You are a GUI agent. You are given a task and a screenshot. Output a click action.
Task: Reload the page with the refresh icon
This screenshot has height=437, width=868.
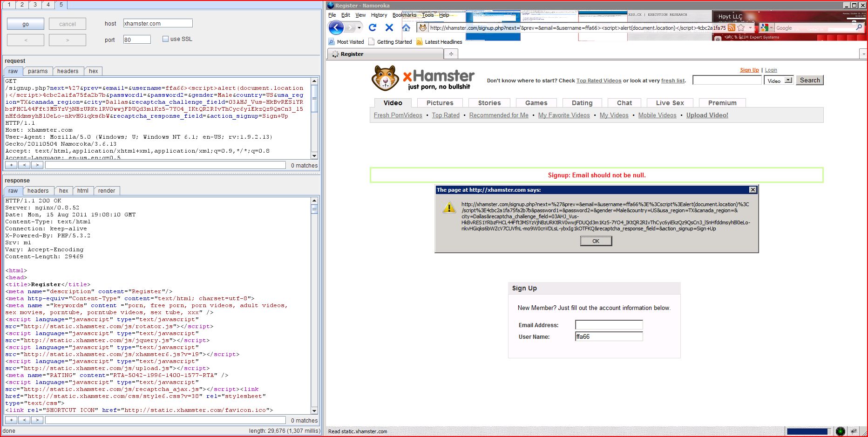point(373,27)
